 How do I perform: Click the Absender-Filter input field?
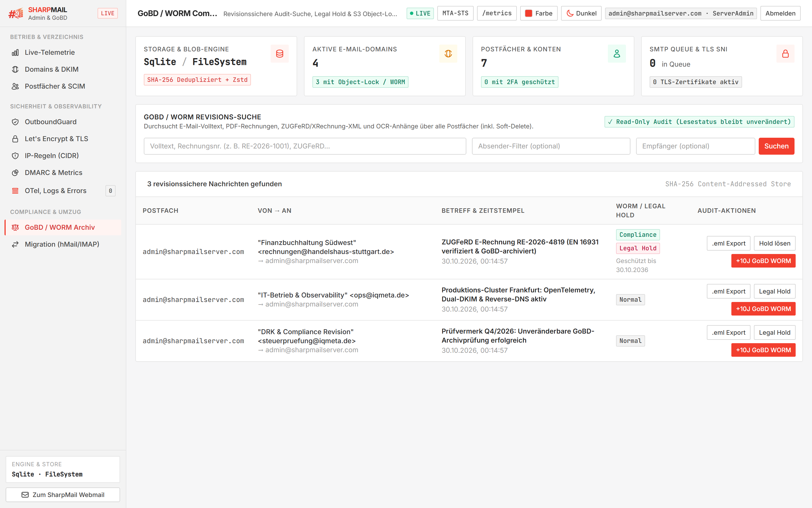551,146
